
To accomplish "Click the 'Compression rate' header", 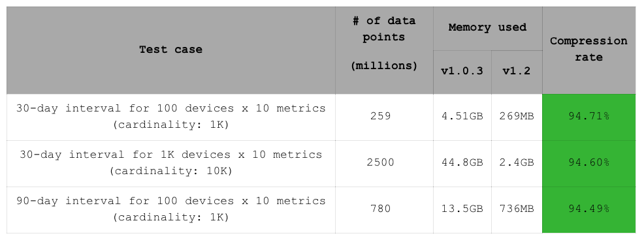I will pos(588,50).
